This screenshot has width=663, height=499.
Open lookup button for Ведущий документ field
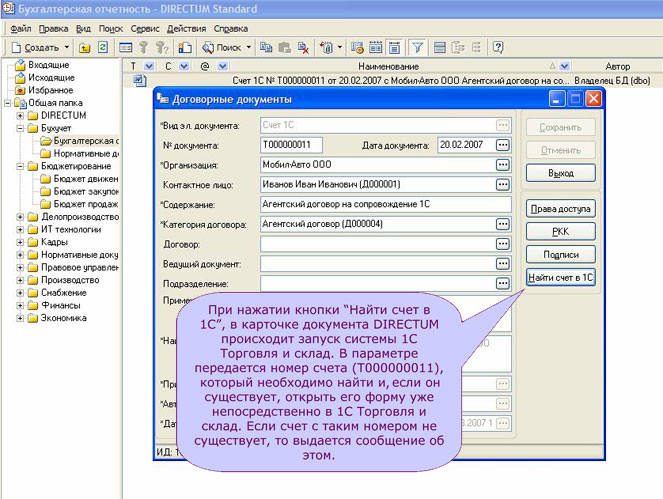pos(502,263)
